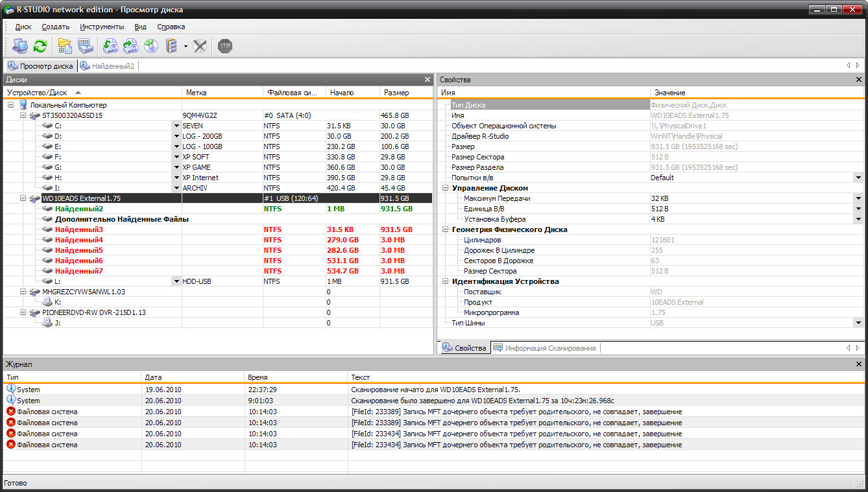Collapse the Геометрия Физического Диска group

click(x=446, y=229)
